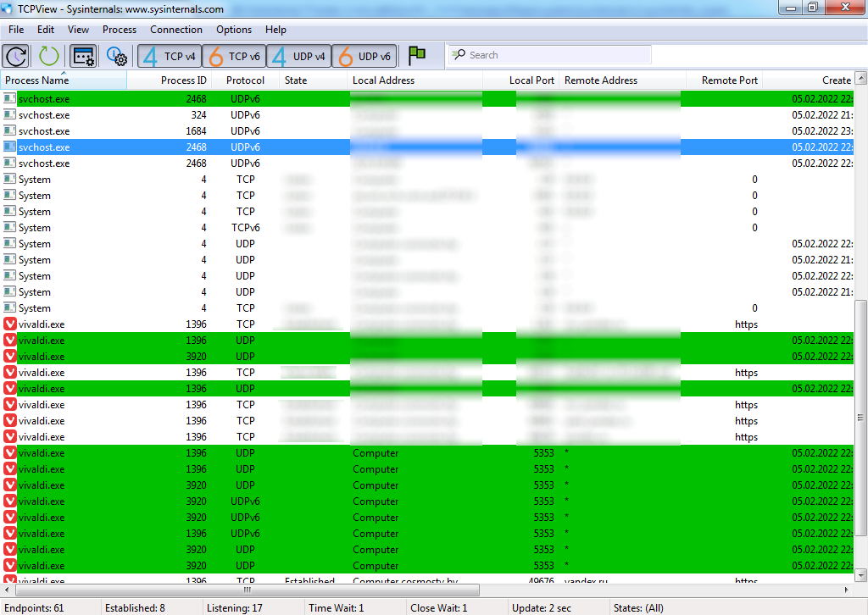Click the svchost.exe icon on the PID 324 row
The width and height of the screenshot is (868, 615).
(10, 115)
